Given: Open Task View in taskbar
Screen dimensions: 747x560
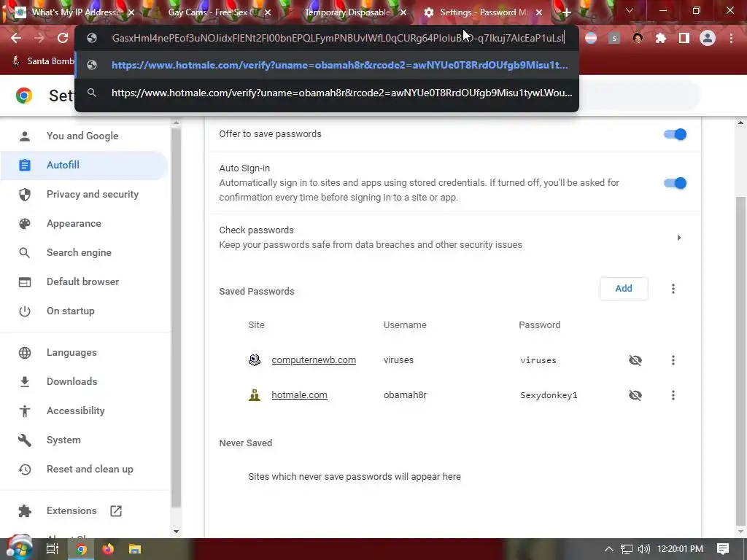Looking at the screenshot, I should 52,549.
